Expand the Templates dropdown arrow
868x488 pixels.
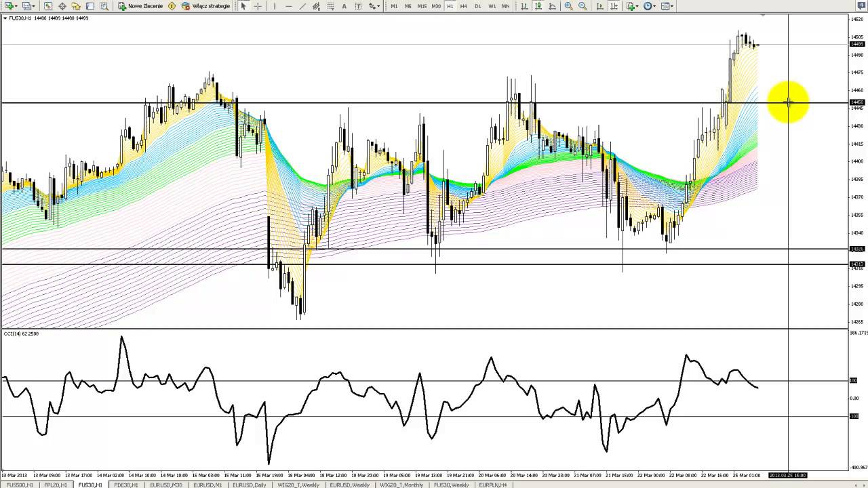(672, 6)
